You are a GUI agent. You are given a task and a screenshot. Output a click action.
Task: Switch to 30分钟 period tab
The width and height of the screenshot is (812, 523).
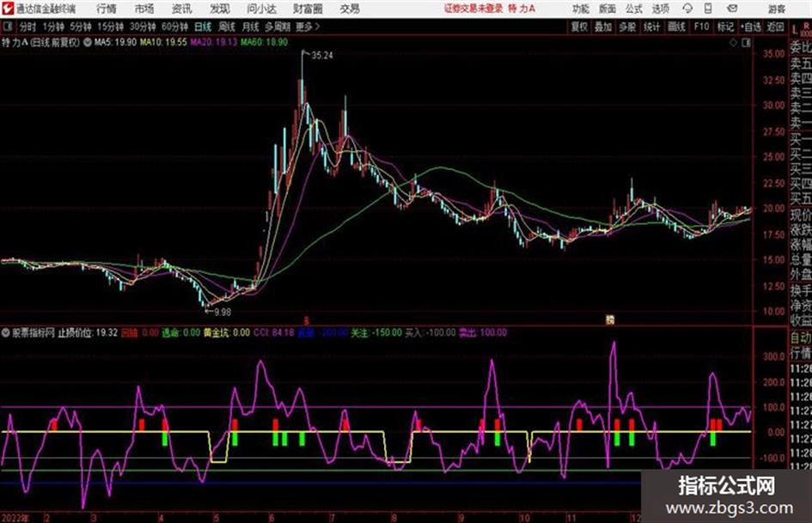coord(143,27)
